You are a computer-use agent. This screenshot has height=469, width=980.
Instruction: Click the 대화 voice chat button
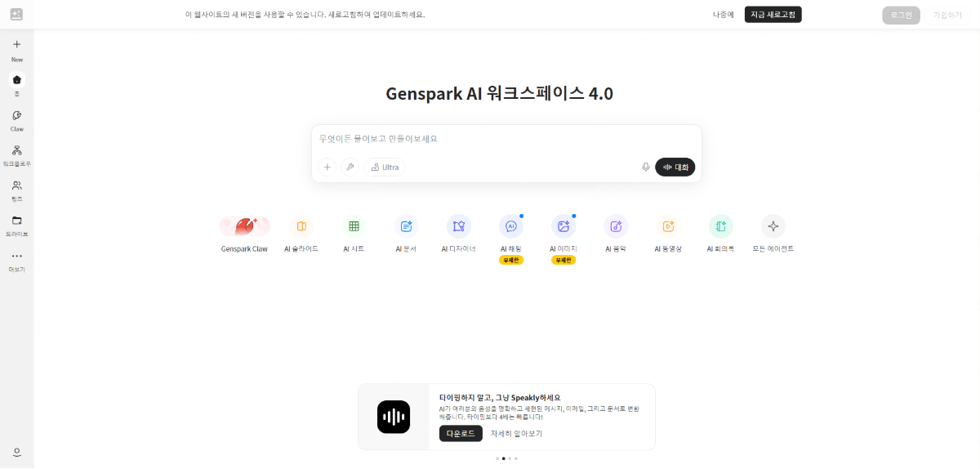pos(675,167)
